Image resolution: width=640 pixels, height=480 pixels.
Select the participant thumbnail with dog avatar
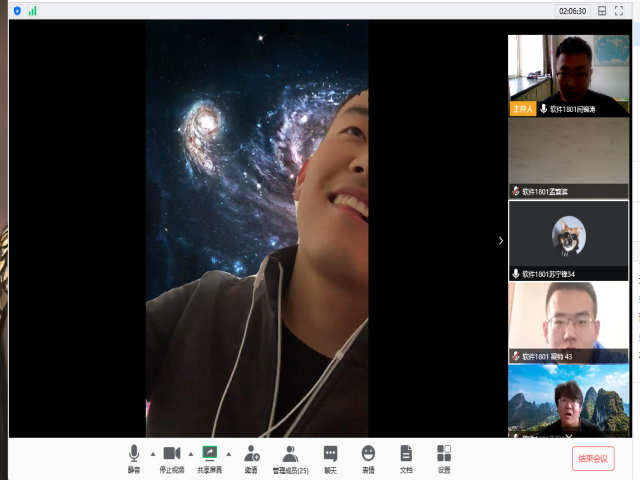[568, 240]
